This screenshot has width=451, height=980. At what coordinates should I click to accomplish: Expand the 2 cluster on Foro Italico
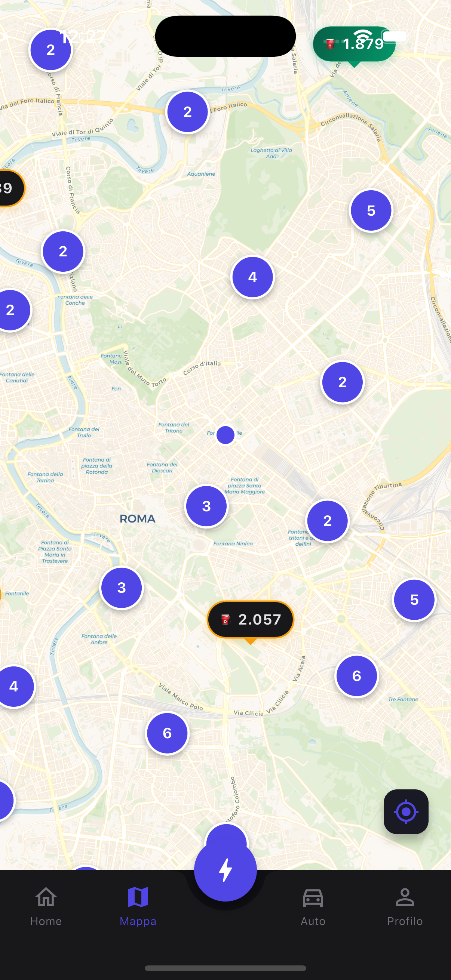pos(187,112)
